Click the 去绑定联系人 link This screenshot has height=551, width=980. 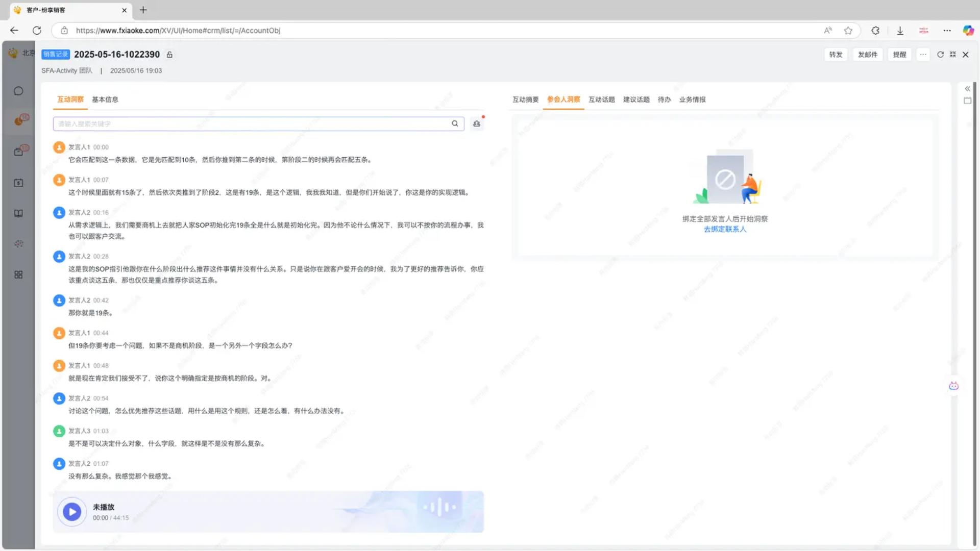tap(725, 230)
